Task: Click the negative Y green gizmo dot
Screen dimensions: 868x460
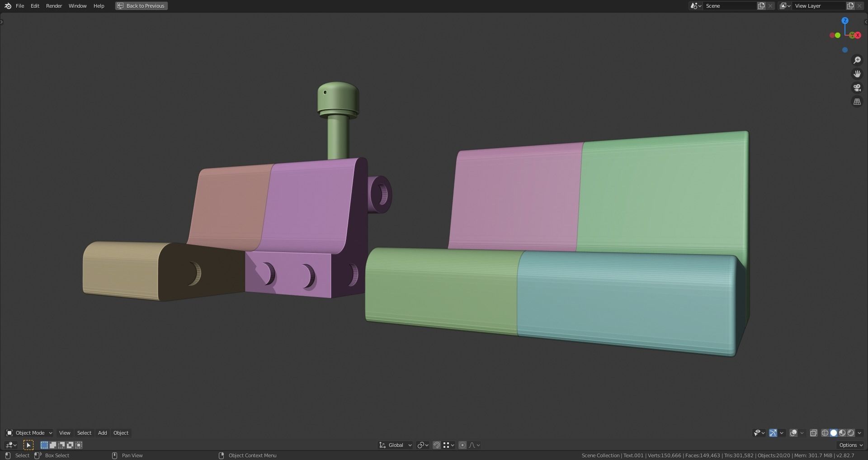Action: click(x=838, y=35)
